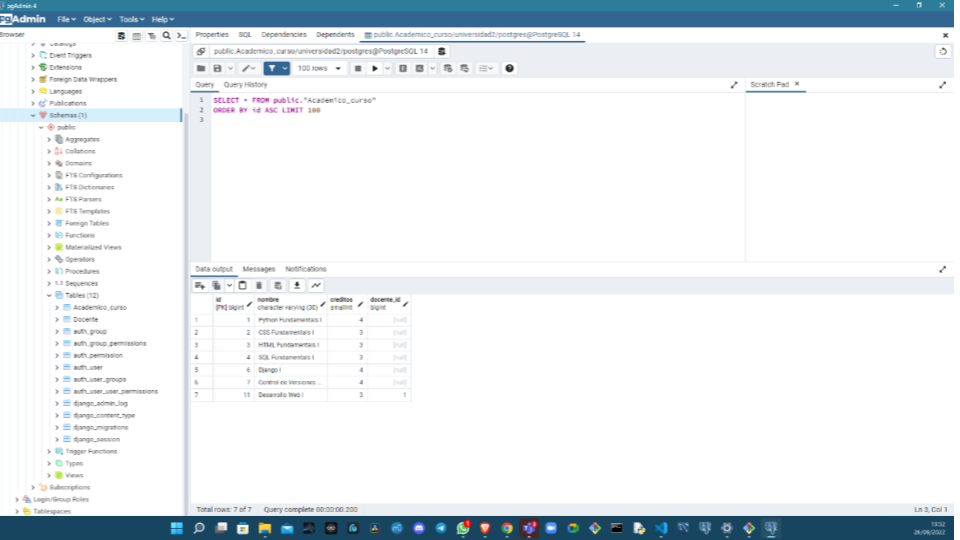Switch to the Messages tab
The width and height of the screenshot is (960, 540).
click(x=259, y=269)
